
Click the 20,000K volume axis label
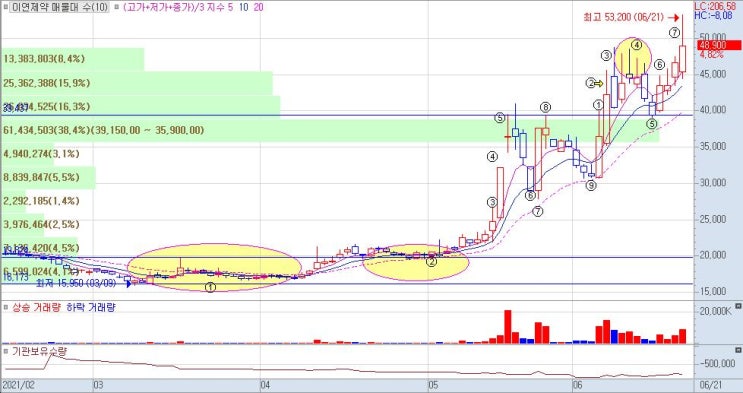[715, 311]
